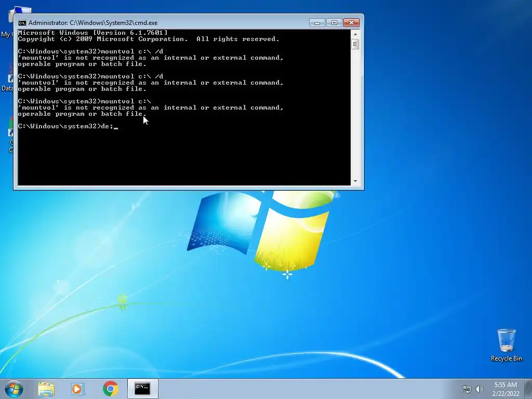Launch Windows Media Player from the taskbar
The image size is (532, 399).
coord(78,389)
